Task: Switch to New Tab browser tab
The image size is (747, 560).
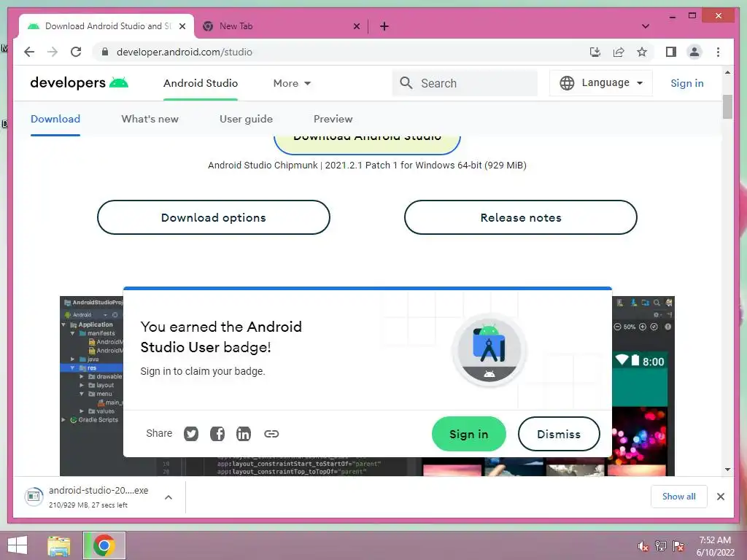Action: click(281, 26)
